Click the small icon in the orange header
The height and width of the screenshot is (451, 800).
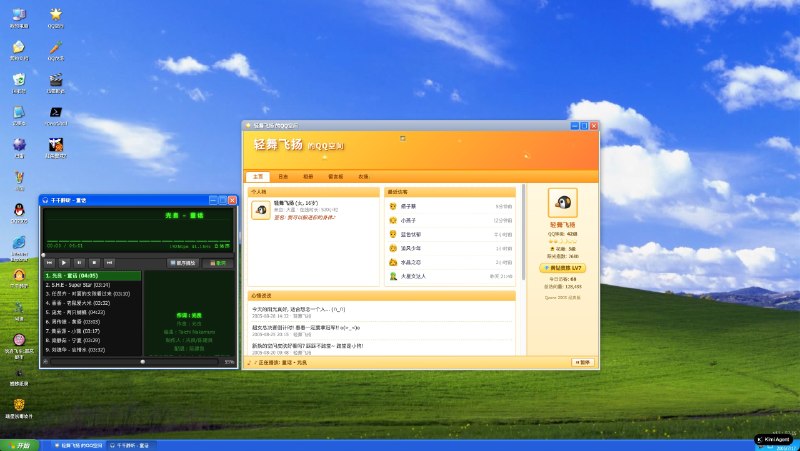click(403, 138)
